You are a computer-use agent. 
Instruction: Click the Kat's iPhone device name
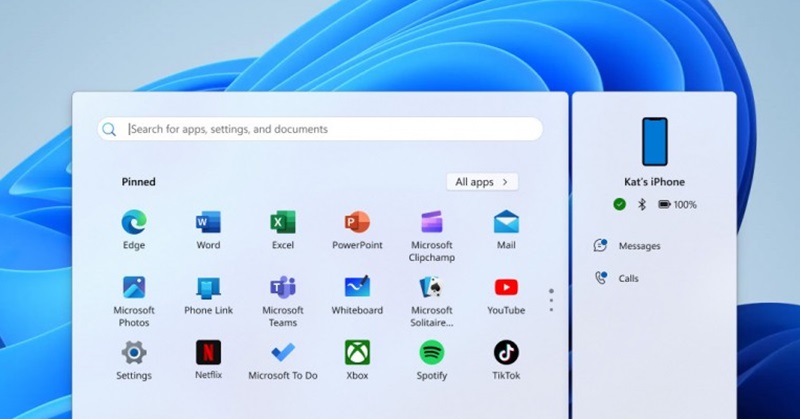click(655, 182)
